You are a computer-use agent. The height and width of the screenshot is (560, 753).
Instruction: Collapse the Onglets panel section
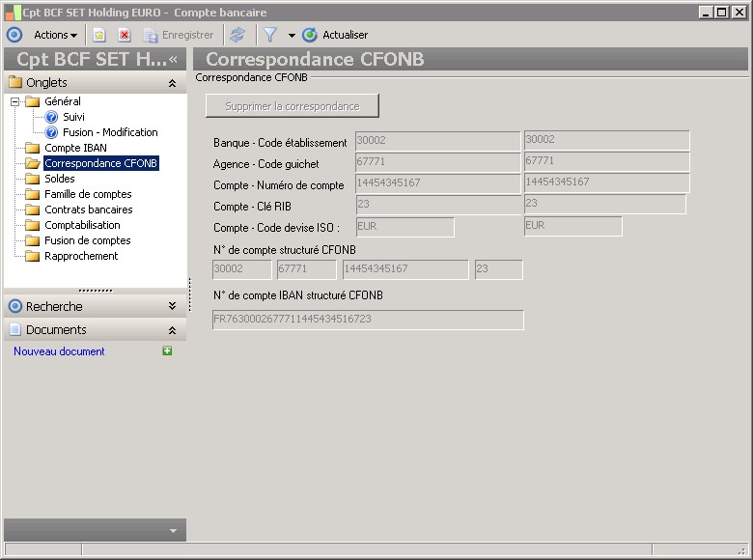(172, 83)
